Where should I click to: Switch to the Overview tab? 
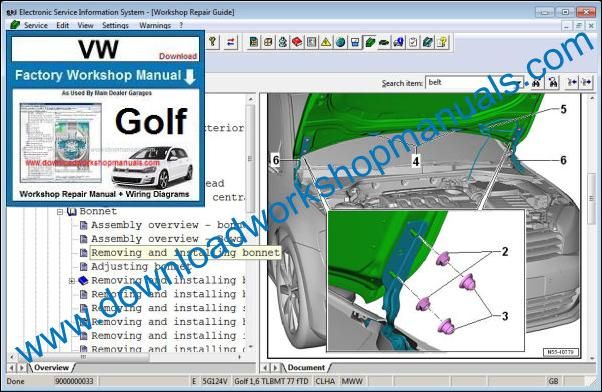click(x=51, y=367)
